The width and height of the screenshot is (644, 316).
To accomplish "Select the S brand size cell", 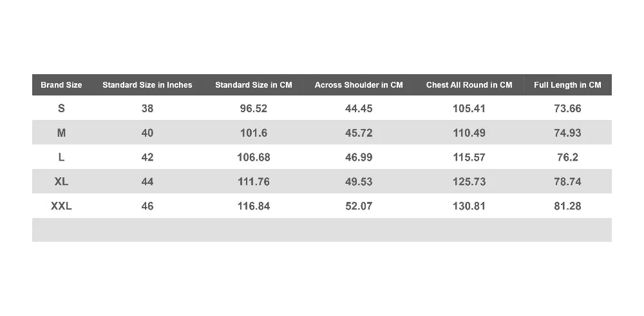I will tap(61, 108).
